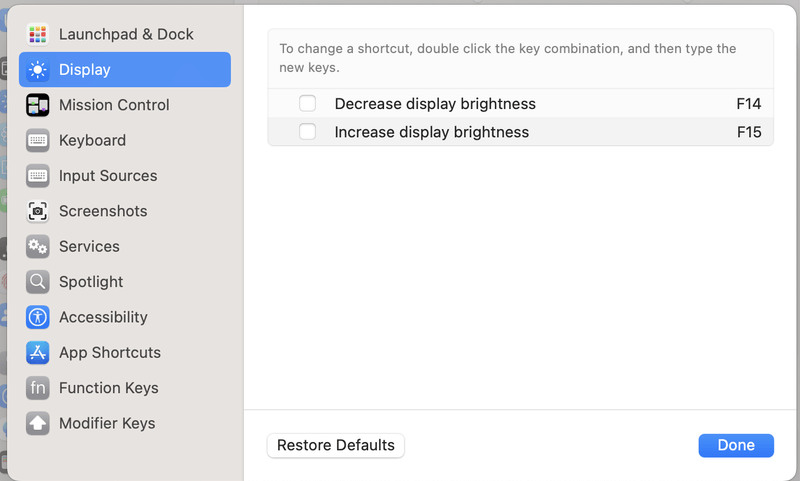Enable the Increase display brightness checkbox

308,132
